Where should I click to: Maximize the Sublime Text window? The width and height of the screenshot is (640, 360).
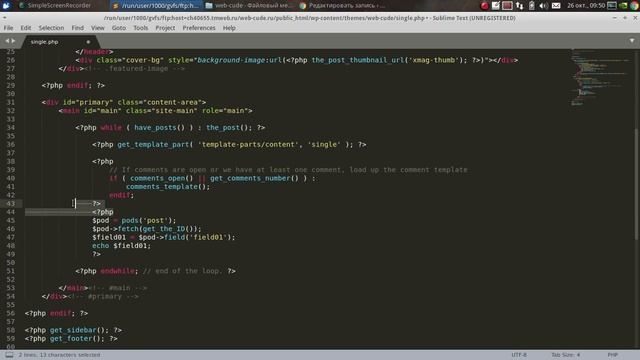pos(625,18)
